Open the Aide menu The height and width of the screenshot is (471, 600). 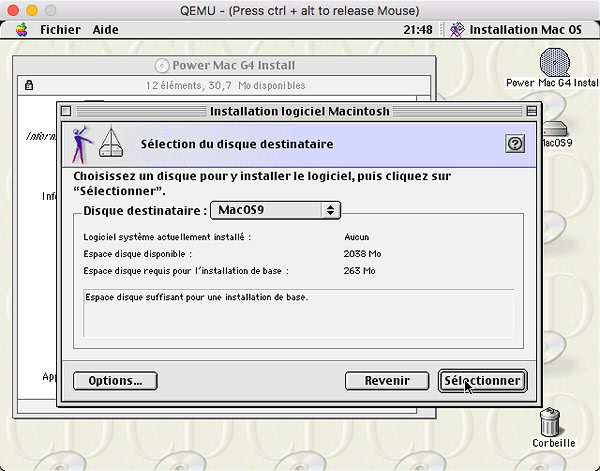click(105, 29)
